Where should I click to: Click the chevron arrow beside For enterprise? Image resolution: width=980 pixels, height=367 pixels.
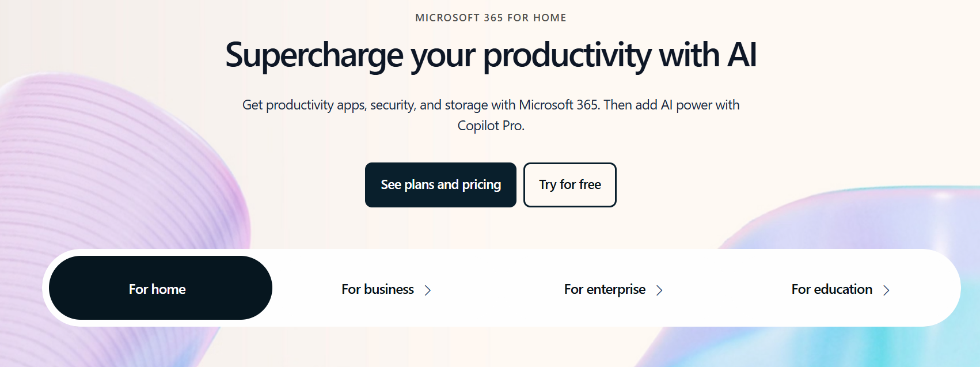point(660,290)
